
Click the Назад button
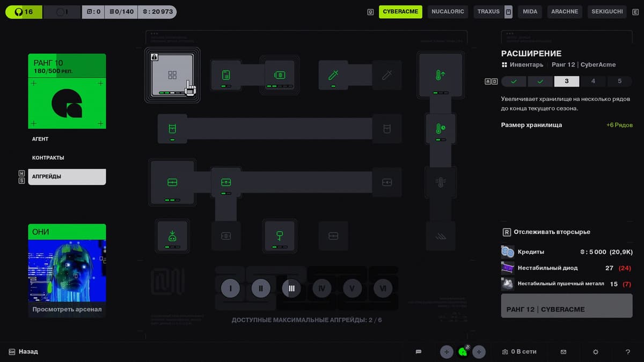tap(28, 352)
